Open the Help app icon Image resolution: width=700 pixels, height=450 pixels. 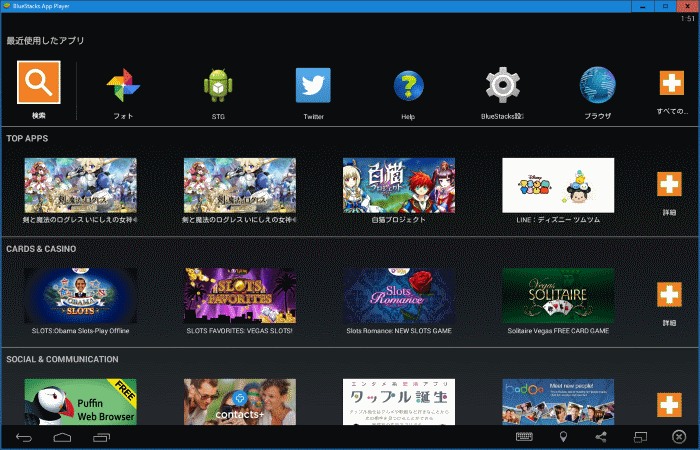pos(408,86)
